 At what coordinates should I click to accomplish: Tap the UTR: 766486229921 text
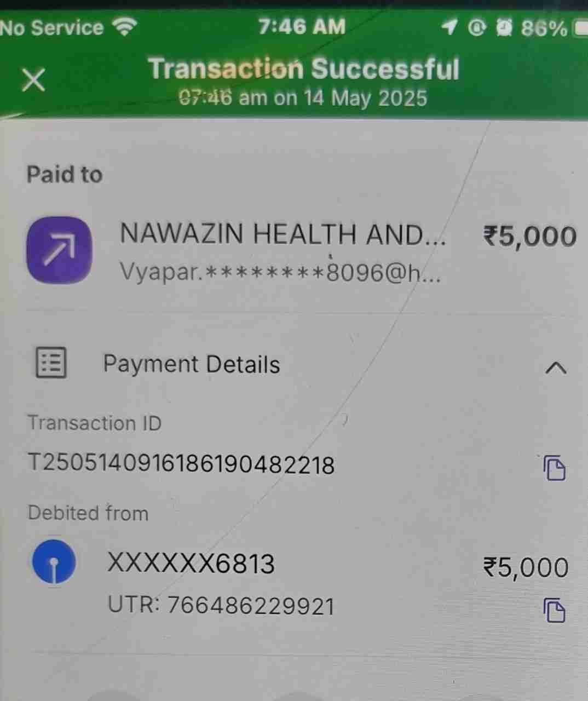[221, 606]
